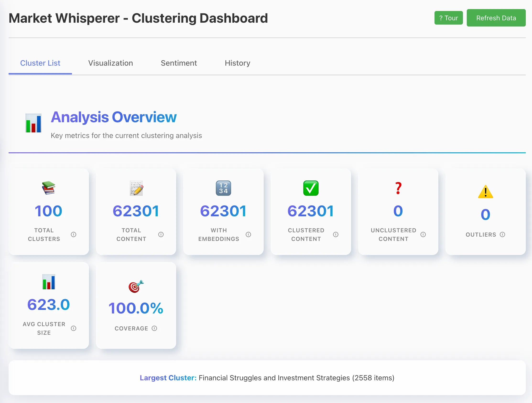
Task: Click info icon next to With Embeddings
Action: click(x=248, y=234)
